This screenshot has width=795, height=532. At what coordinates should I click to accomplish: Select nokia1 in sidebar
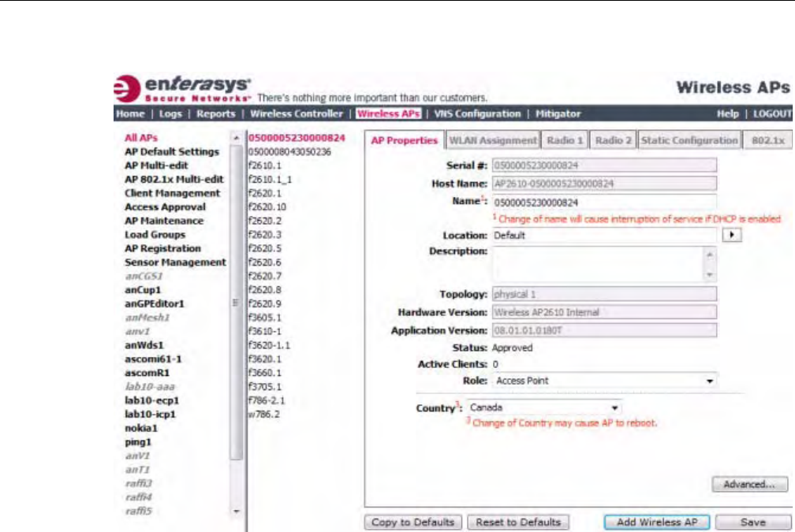(141, 428)
